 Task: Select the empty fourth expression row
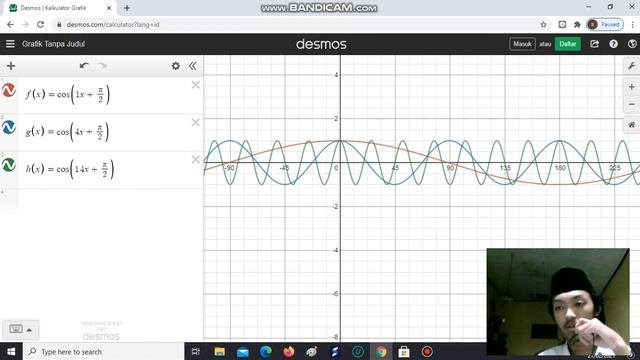(101, 199)
